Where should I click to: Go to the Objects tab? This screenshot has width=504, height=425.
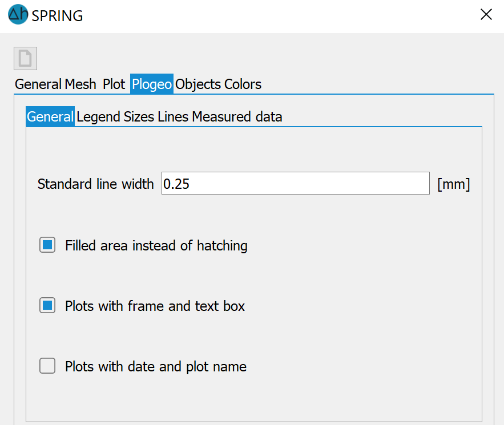pos(198,84)
